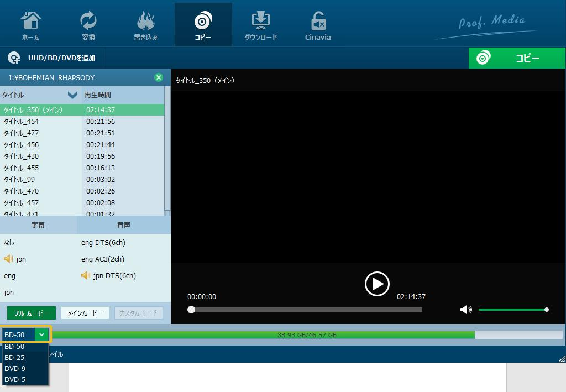Activate カスタムモード copy mode
This screenshot has height=392, width=566.
(x=138, y=312)
